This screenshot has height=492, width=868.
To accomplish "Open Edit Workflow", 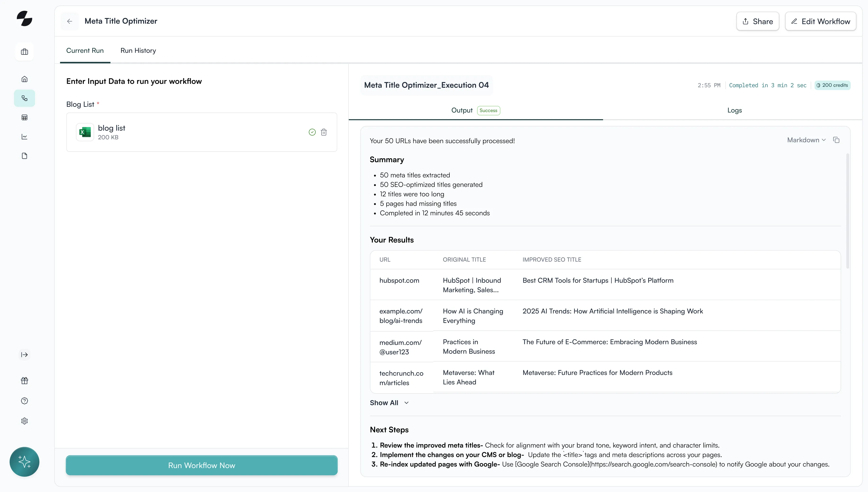I will tap(821, 21).
